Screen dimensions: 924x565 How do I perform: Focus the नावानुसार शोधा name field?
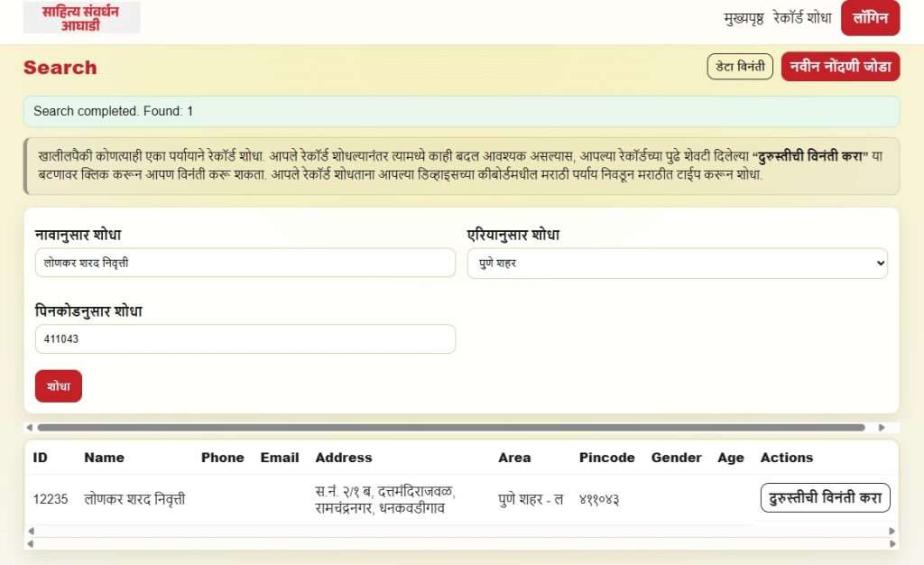coord(245,264)
